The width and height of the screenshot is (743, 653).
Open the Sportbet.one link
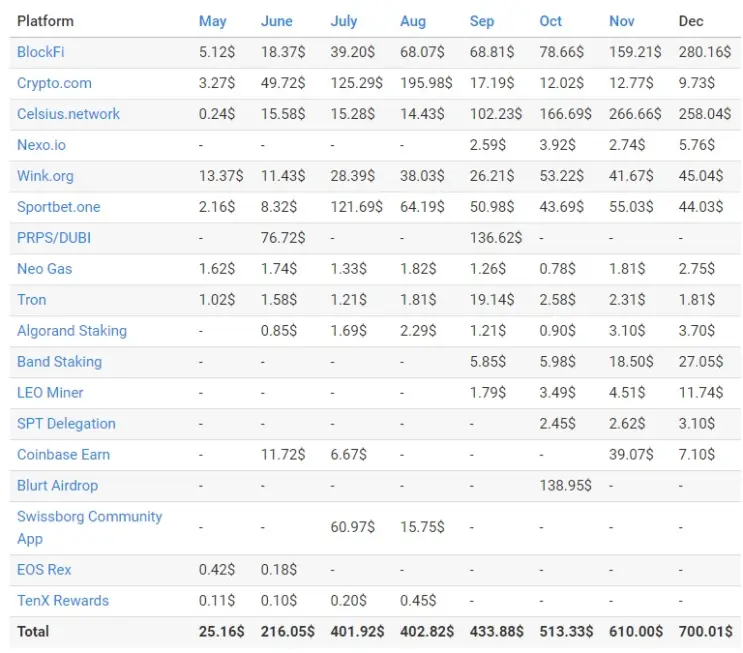pos(59,207)
